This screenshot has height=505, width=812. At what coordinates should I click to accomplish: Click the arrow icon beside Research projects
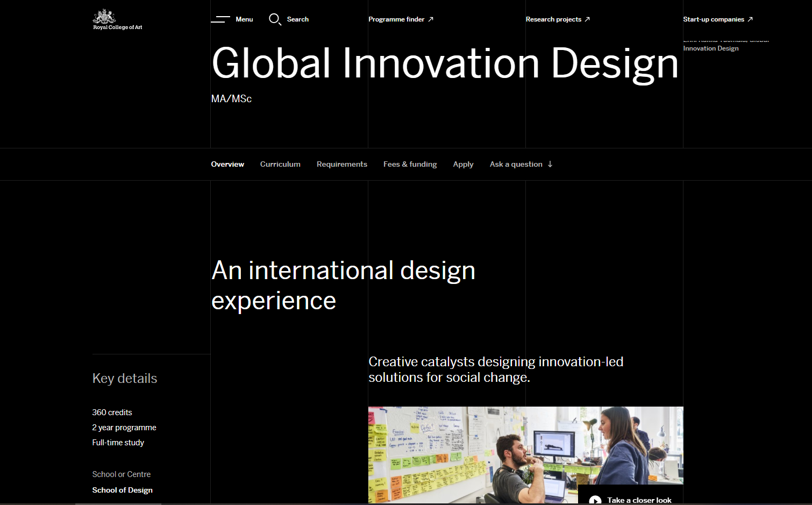[x=587, y=19]
